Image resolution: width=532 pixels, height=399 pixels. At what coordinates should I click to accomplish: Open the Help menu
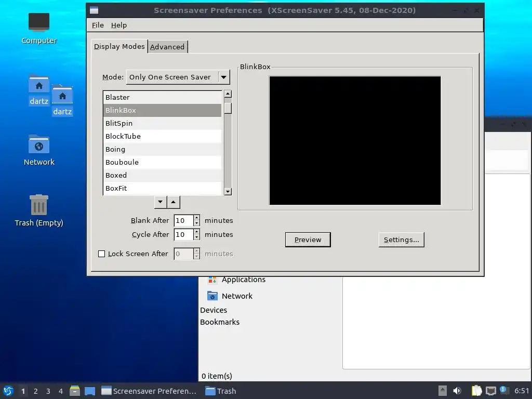[x=119, y=25]
